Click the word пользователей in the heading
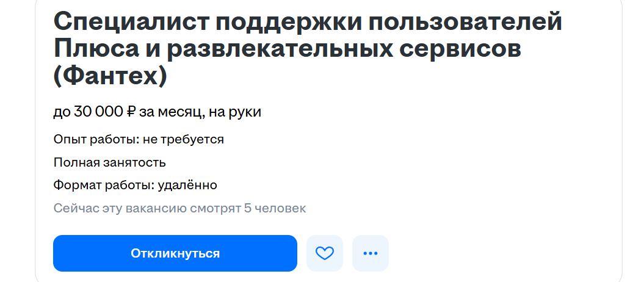The image size is (644, 282). tap(468, 22)
